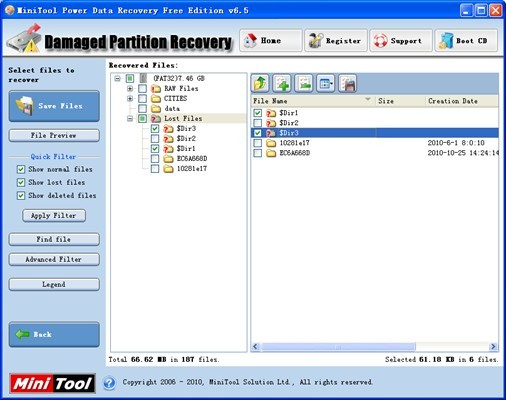Toggle Show lost files checkbox
The width and height of the screenshot is (506, 400).
[x=21, y=182]
